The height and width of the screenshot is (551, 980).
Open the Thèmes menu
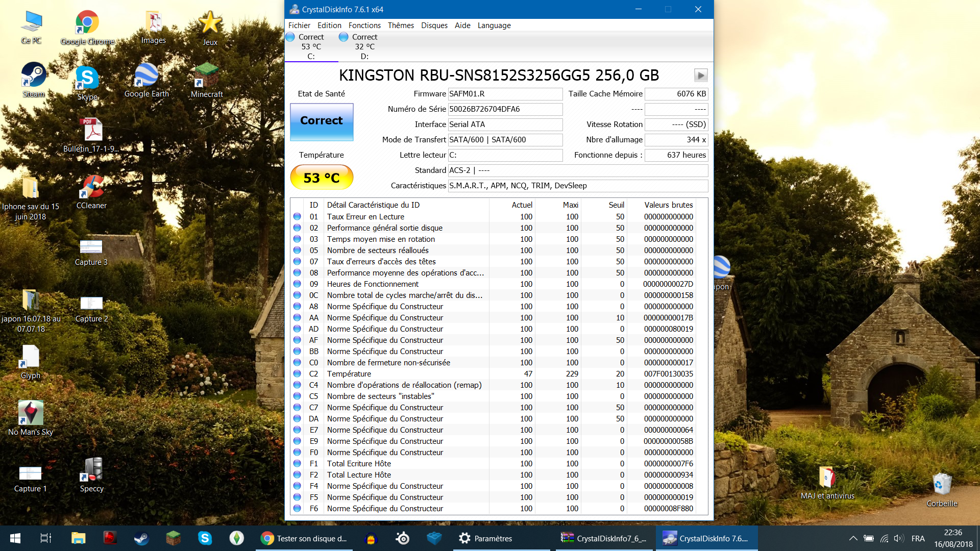tap(401, 26)
